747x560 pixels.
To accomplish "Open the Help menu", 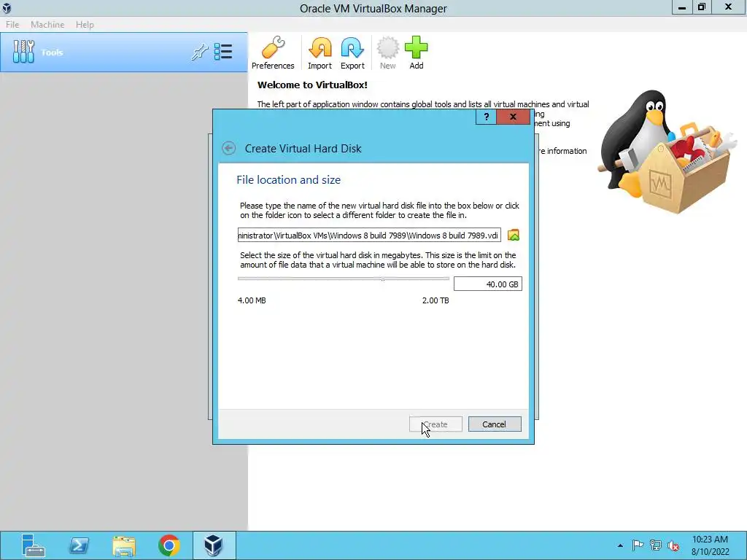I will pyautogui.click(x=85, y=24).
